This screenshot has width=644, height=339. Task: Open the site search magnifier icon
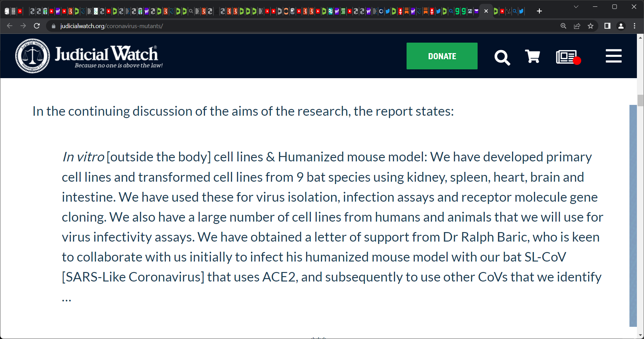point(502,57)
